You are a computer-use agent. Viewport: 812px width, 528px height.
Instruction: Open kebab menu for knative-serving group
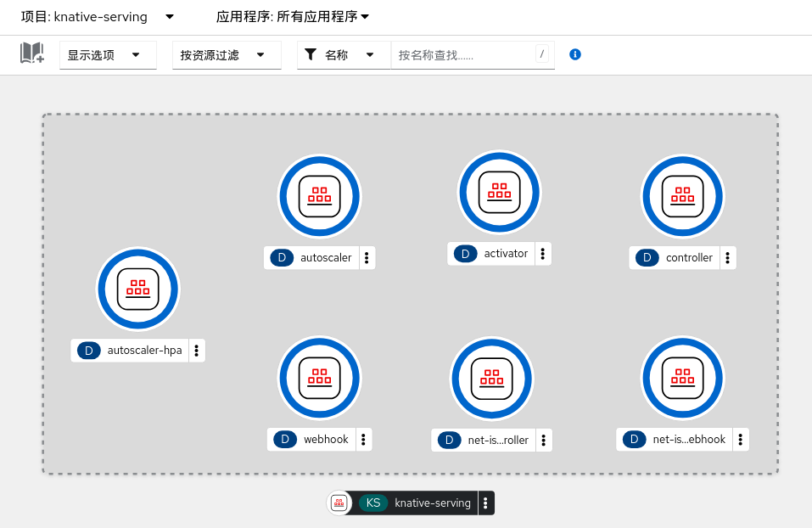[485, 503]
